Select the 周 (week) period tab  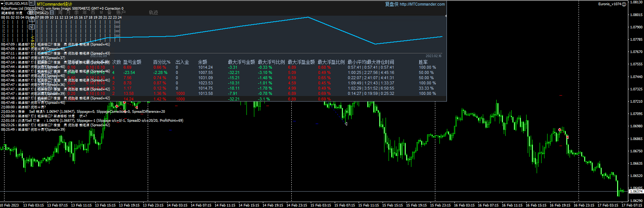click(x=60, y=13)
